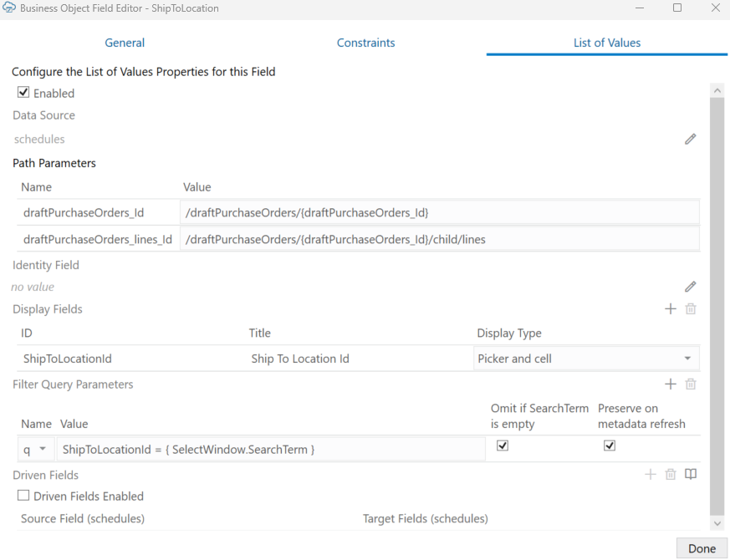Delete the ShipToLocationId display field via trash icon
This screenshot has width=730, height=560.
(x=690, y=308)
